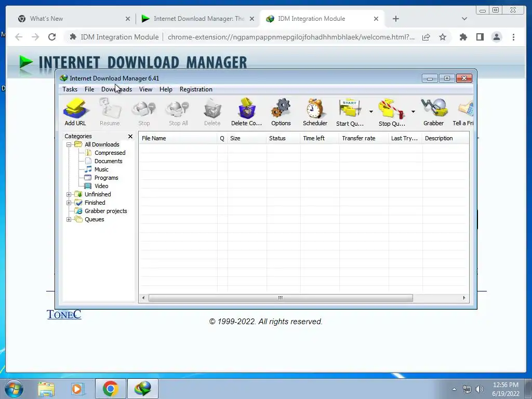This screenshot has width=532, height=399.
Task: Click the Stop Queue icon
Action: (392, 112)
